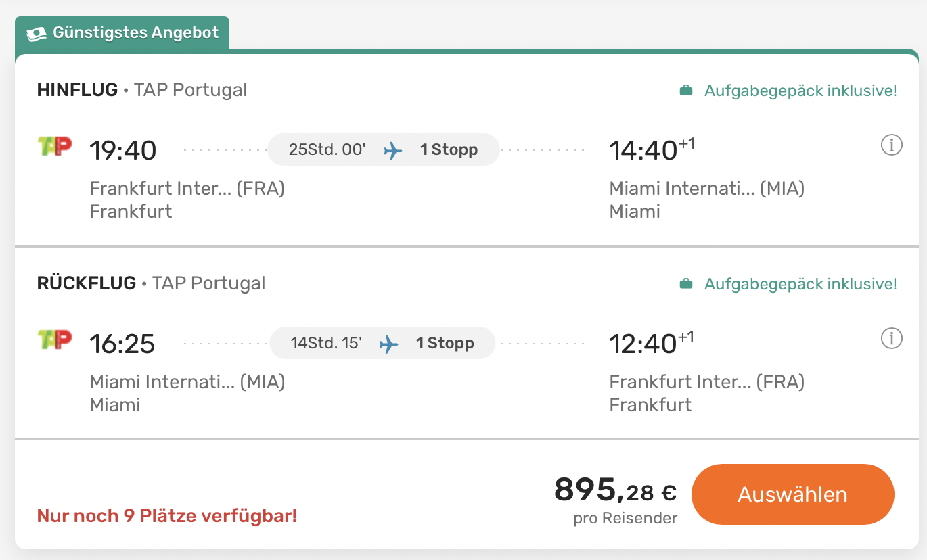Image resolution: width=927 pixels, height=560 pixels.
Task: Click the airplane icon in the 14Std. pill
Action: click(x=389, y=344)
